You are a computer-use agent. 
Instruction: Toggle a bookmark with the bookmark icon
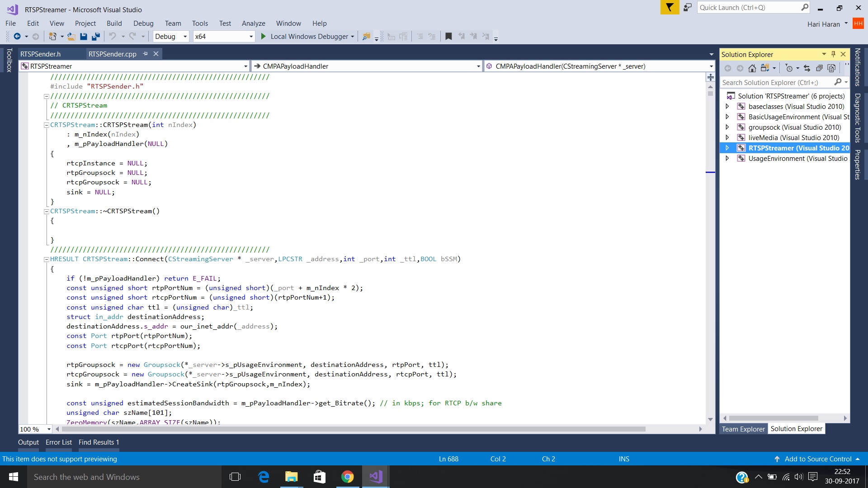coord(448,37)
